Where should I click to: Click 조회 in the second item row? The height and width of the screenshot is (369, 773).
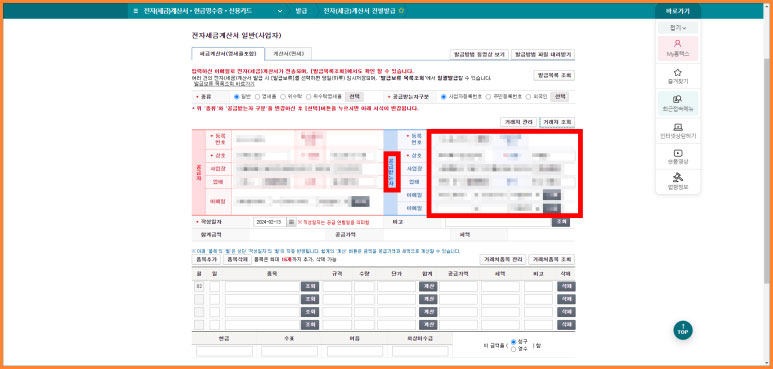pos(310,299)
